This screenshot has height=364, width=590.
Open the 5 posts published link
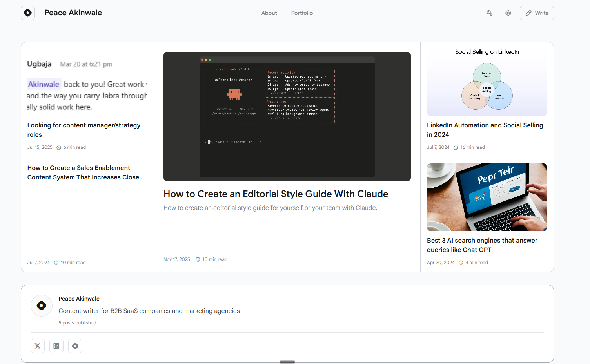77,322
